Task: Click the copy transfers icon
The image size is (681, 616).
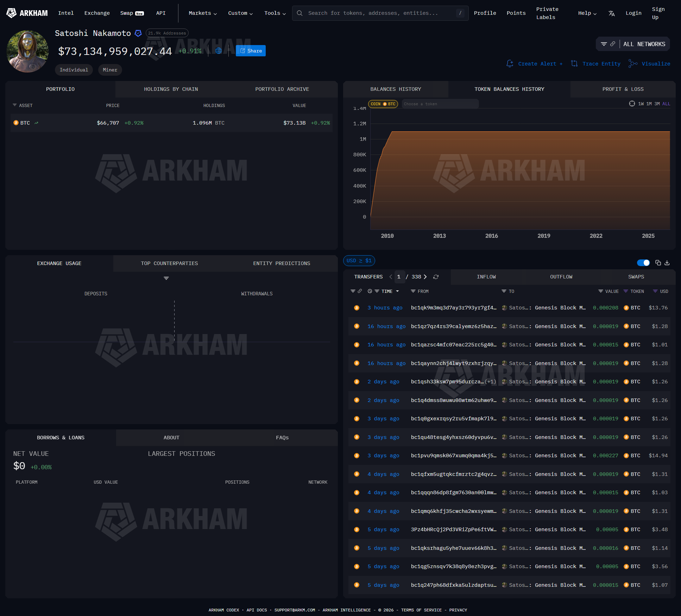Action: point(658,263)
